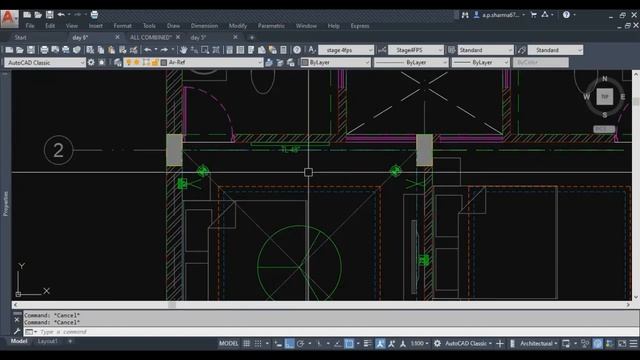
Task: Open the ByLayer lineweight dropdown
Action: coord(480,62)
